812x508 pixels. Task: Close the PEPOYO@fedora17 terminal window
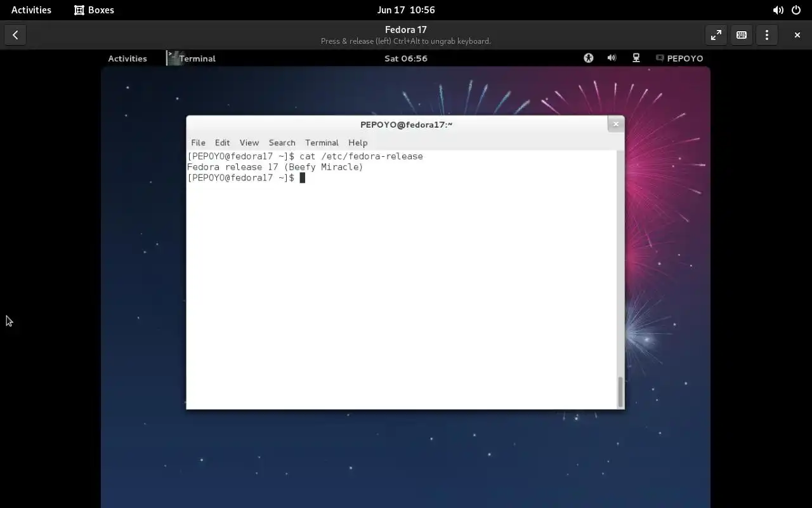(x=615, y=124)
